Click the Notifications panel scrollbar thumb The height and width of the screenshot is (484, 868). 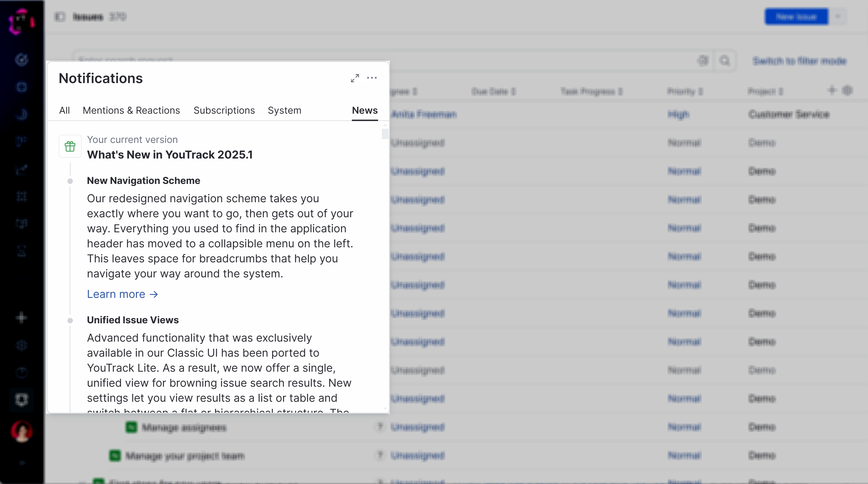(x=385, y=134)
